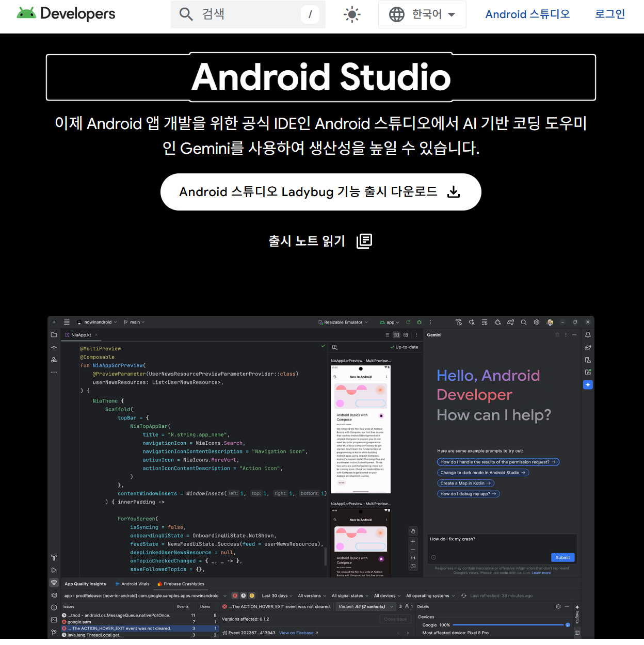Open the Last 30 days filter dropdown

[277, 595]
